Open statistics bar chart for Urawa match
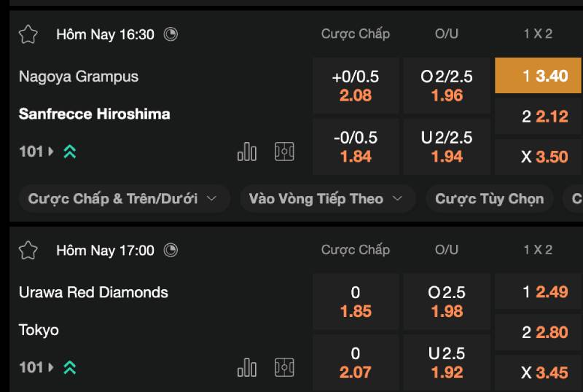The height and width of the screenshot is (392, 583). tap(247, 368)
